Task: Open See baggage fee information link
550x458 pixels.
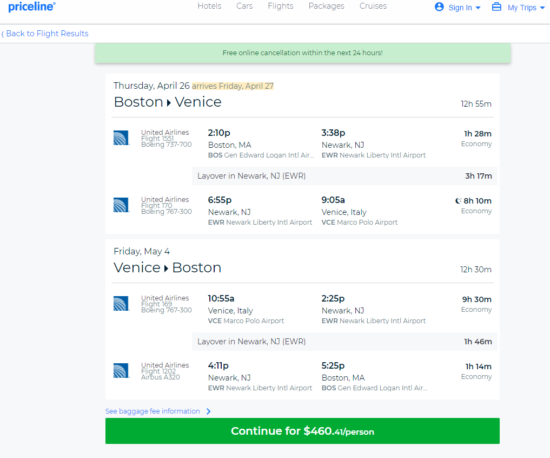Action: point(153,411)
